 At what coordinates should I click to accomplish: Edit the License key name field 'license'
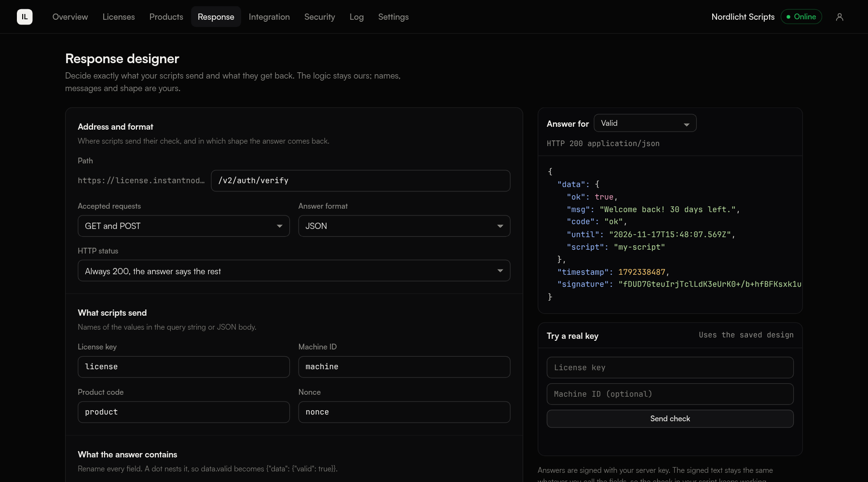click(184, 367)
